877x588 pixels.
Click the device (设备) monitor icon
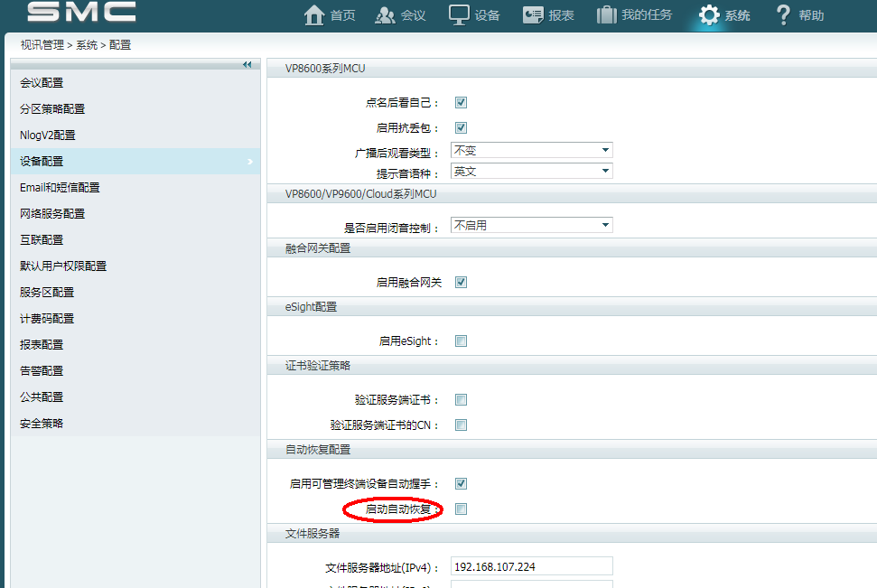tap(459, 15)
